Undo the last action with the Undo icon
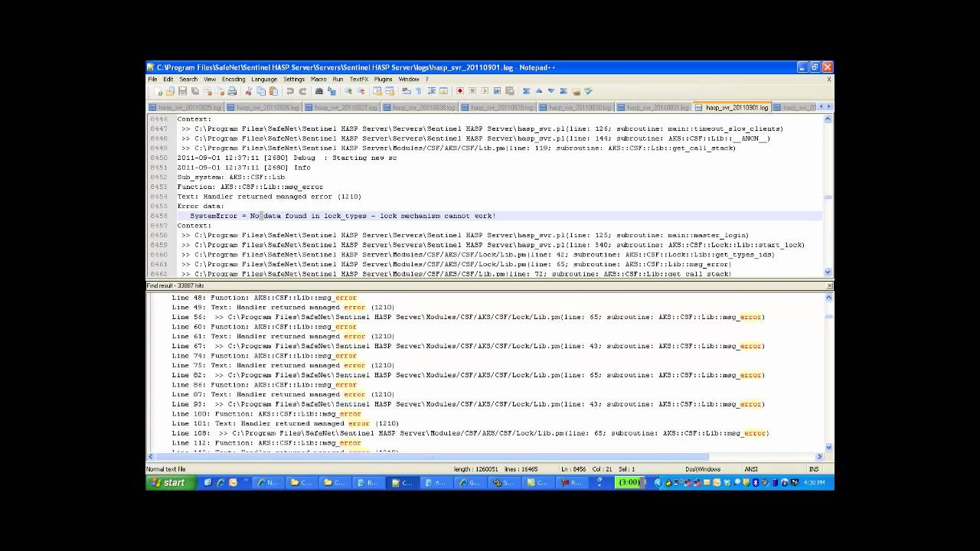The height and width of the screenshot is (551, 980). click(290, 91)
